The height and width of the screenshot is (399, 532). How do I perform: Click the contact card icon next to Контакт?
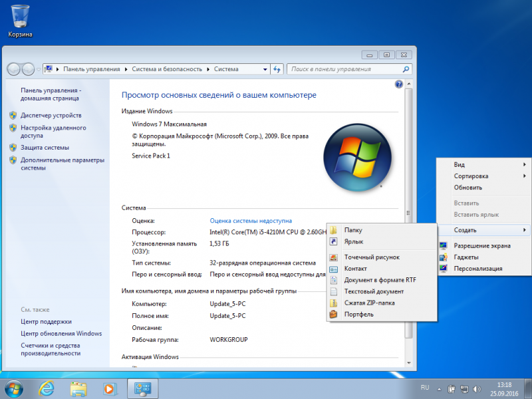[334, 269]
